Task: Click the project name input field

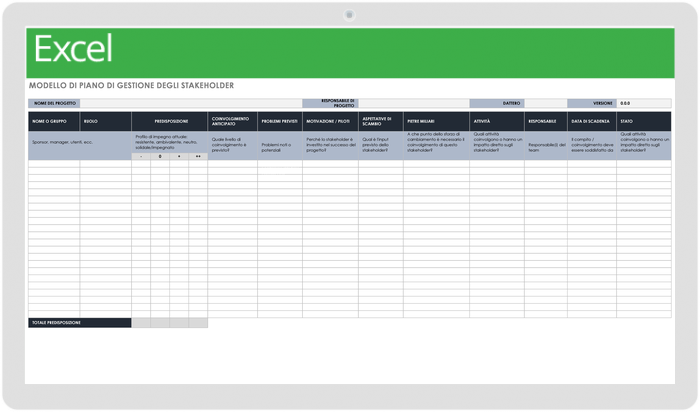Action: pos(191,103)
